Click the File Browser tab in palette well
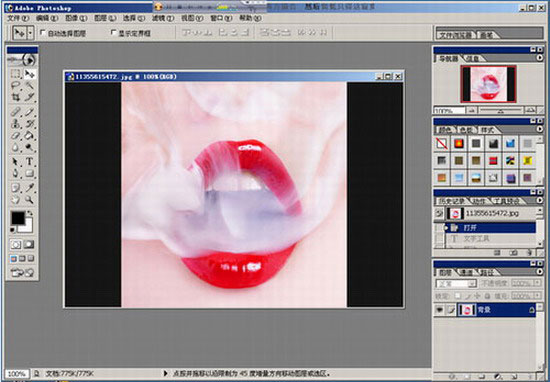The width and height of the screenshot is (550, 382). pos(456,35)
